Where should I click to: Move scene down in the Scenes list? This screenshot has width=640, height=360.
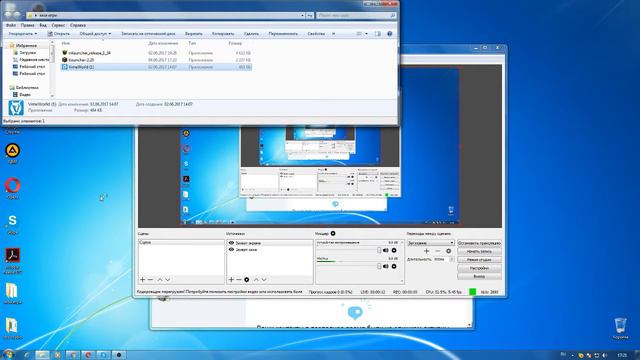[x=167, y=280]
